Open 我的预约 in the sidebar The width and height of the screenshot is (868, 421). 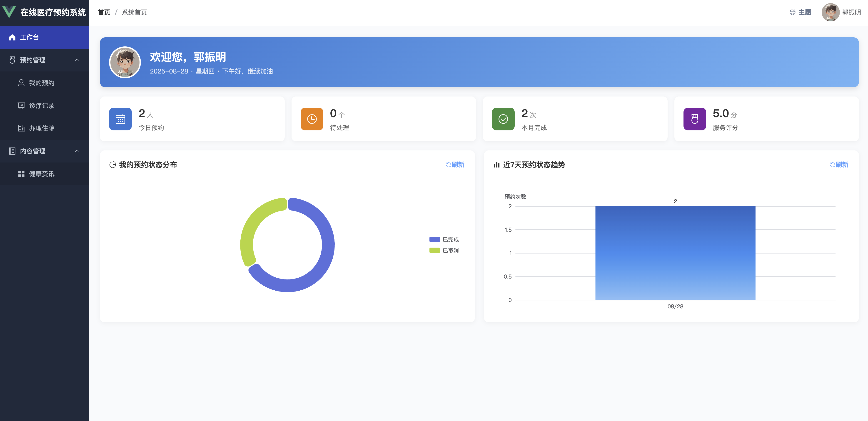41,83
